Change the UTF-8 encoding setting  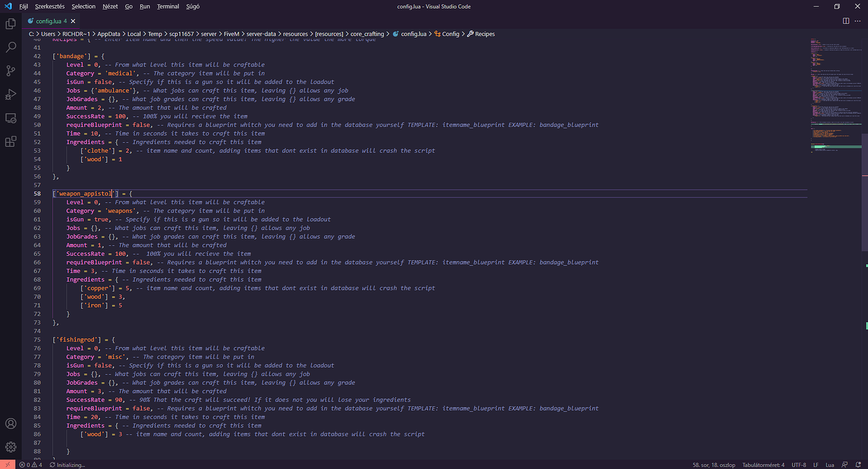point(798,465)
